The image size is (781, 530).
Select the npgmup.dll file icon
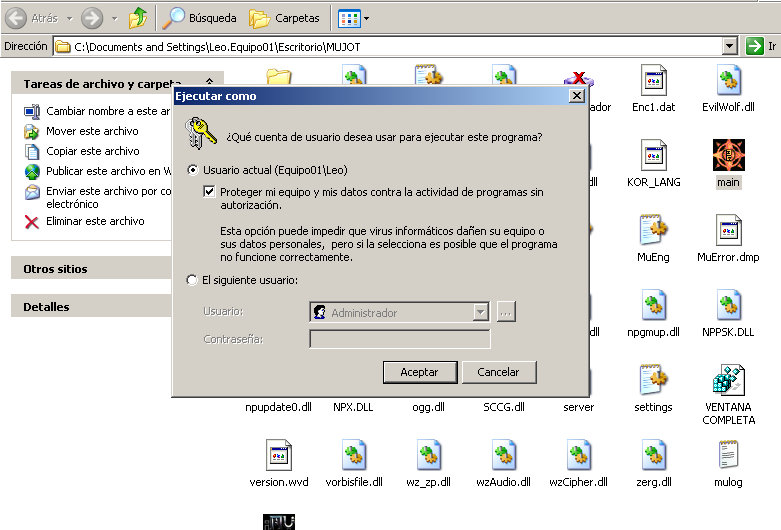(653, 305)
